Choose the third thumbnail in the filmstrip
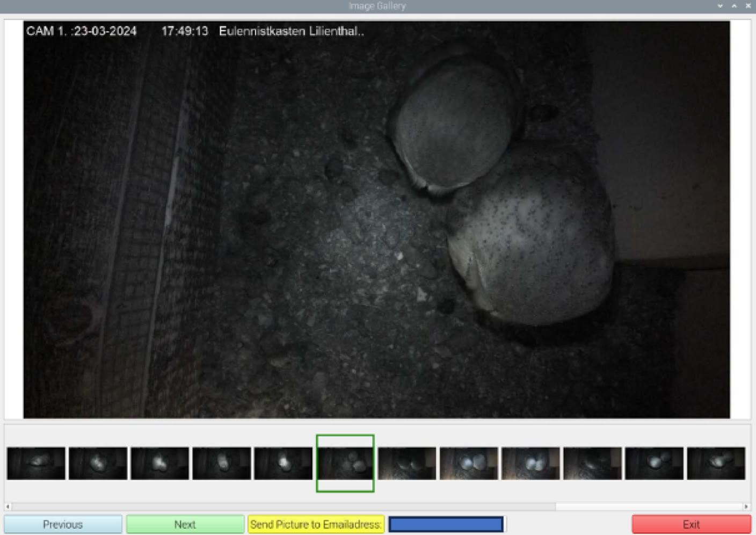Screen dimensions: 756x535 tap(160, 463)
